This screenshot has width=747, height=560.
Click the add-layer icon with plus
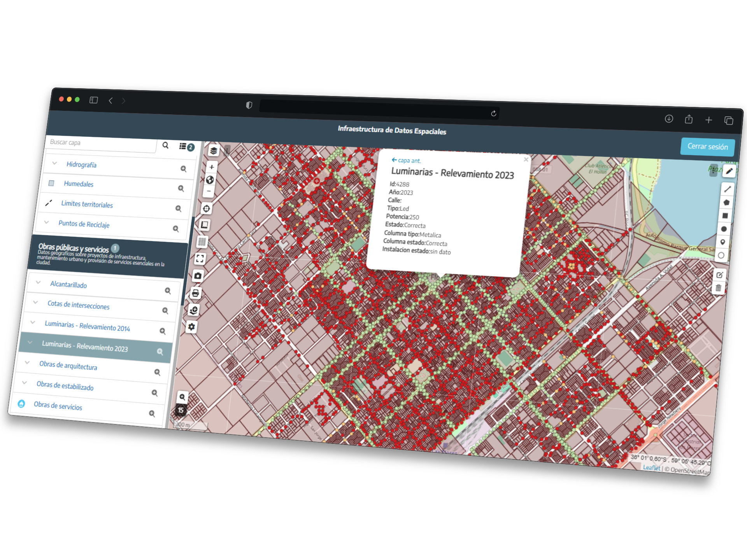tap(194, 310)
